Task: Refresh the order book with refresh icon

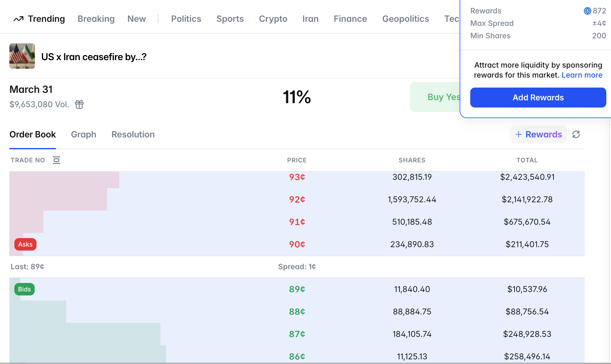Action: [576, 134]
